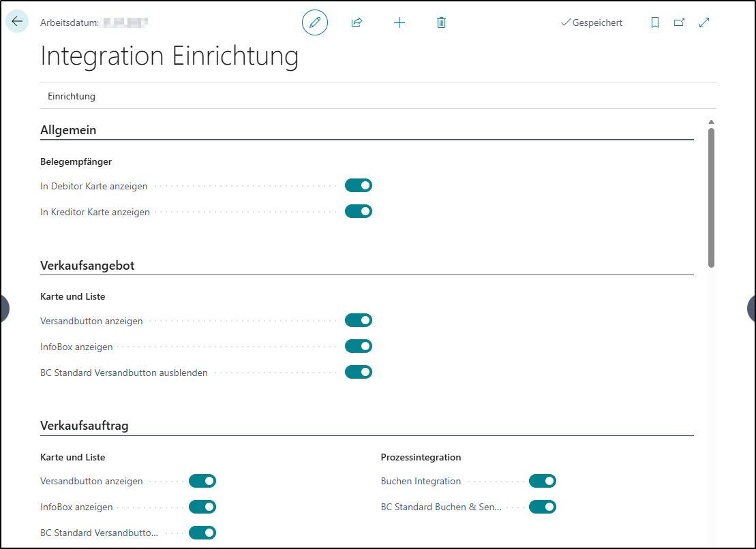Disable In Kreditor Karte anzeigen toggle
Image resolution: width=756 pixels, height=549 pixels.
pos(359,211)
